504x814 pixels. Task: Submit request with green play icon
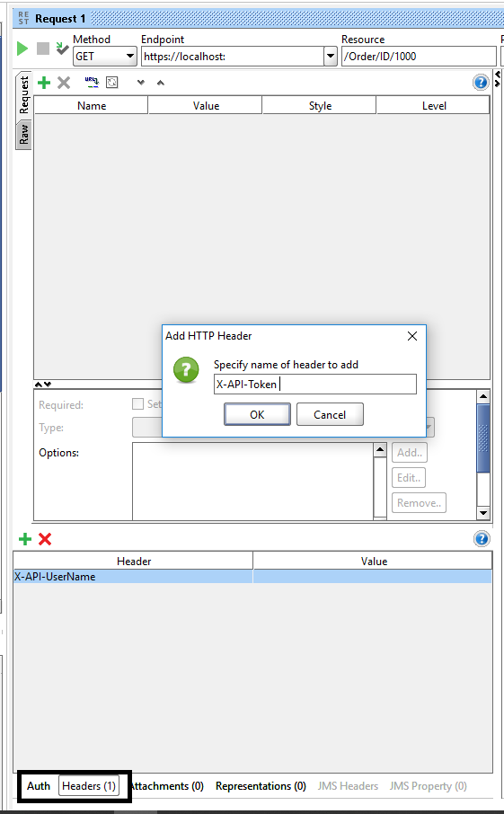point(22,49)
